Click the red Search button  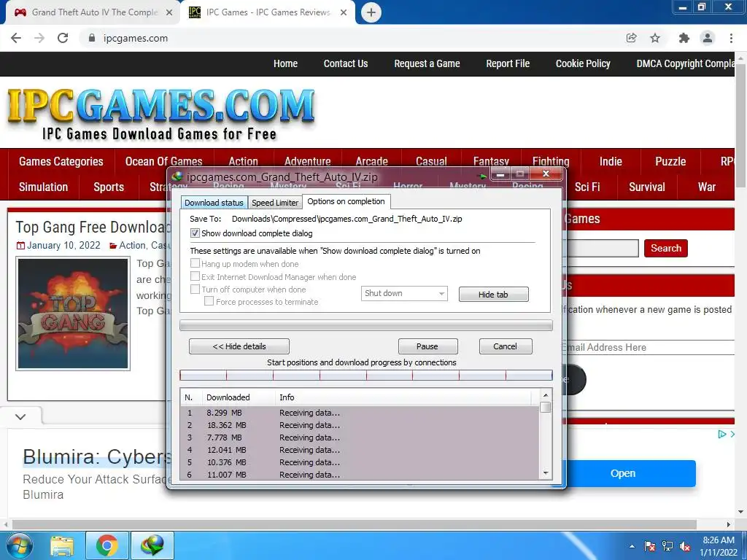point(665,248)
